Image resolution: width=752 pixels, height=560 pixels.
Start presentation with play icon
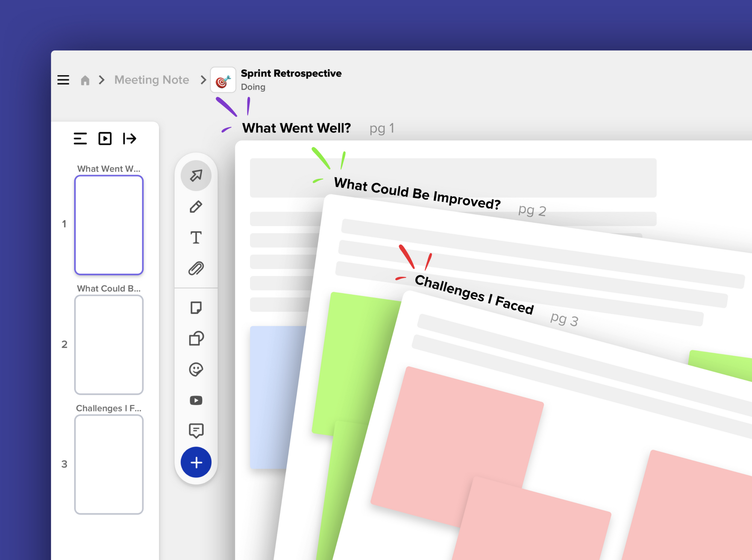tap(105, 138)
